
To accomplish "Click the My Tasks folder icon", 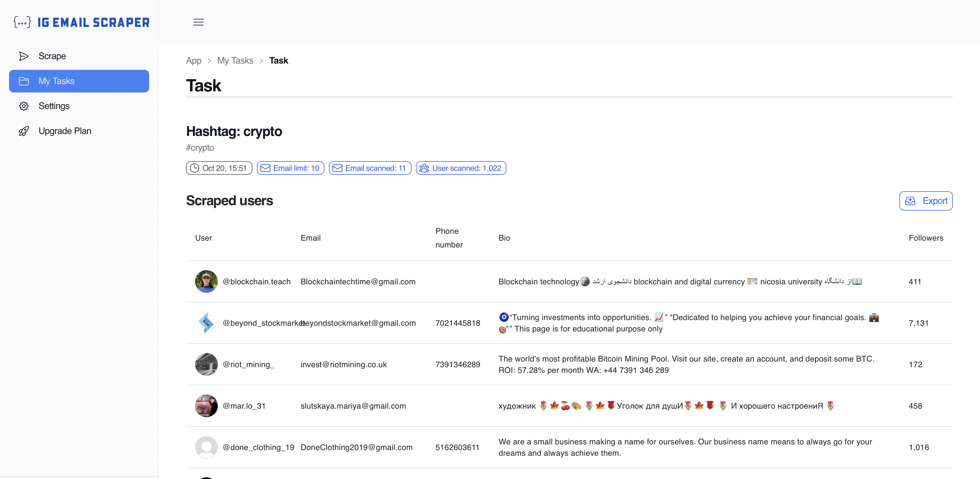I will pos(24,81).
